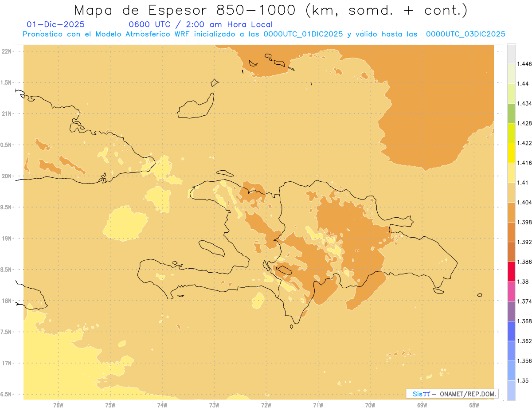
Task: Click the 22N latitude axis label
Action: [7, 51]
